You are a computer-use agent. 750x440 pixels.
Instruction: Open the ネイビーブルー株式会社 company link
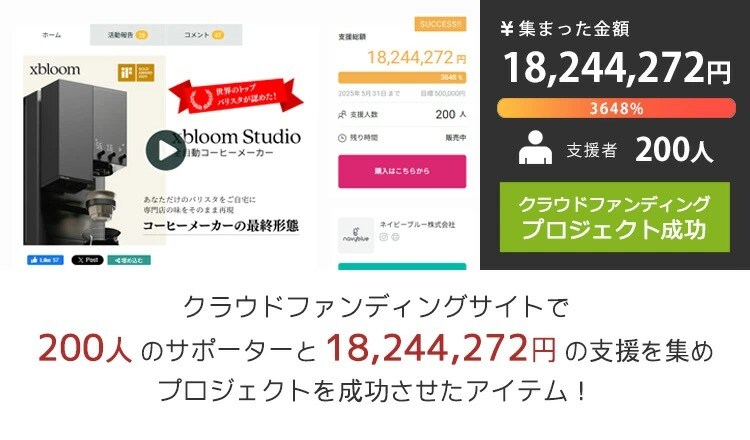pos(418,224)
